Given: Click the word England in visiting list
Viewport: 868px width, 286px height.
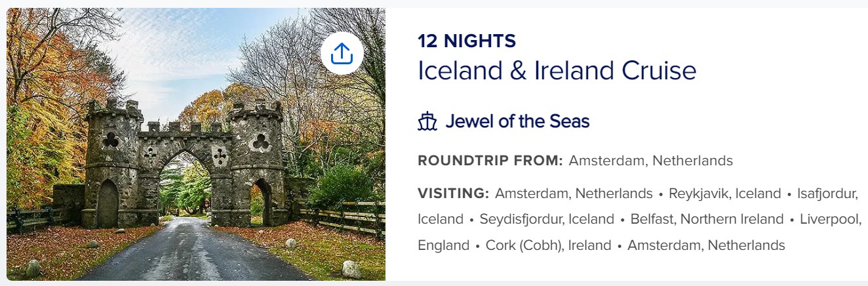Looking at the screenshot, I should pos(443,245).
